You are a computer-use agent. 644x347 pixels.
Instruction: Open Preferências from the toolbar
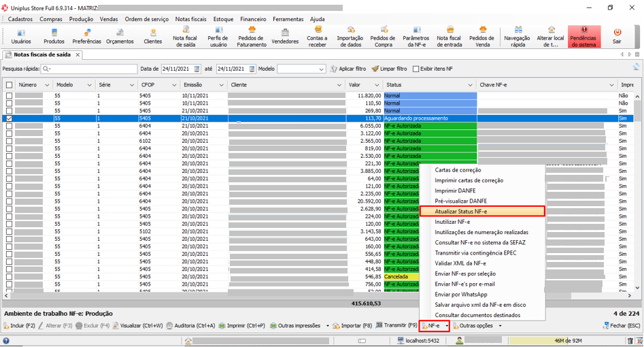pyautogui.click(x=86, y=37)
